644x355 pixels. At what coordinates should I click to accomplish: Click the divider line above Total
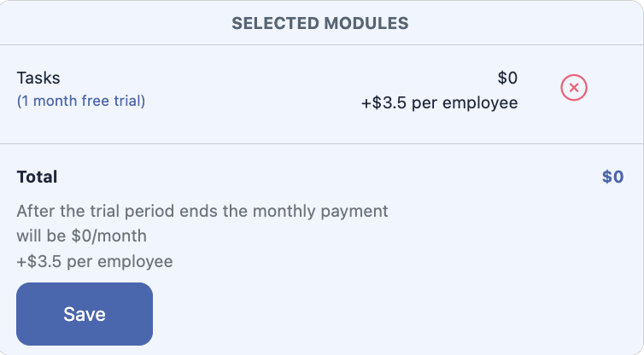[x=320, y=143]
